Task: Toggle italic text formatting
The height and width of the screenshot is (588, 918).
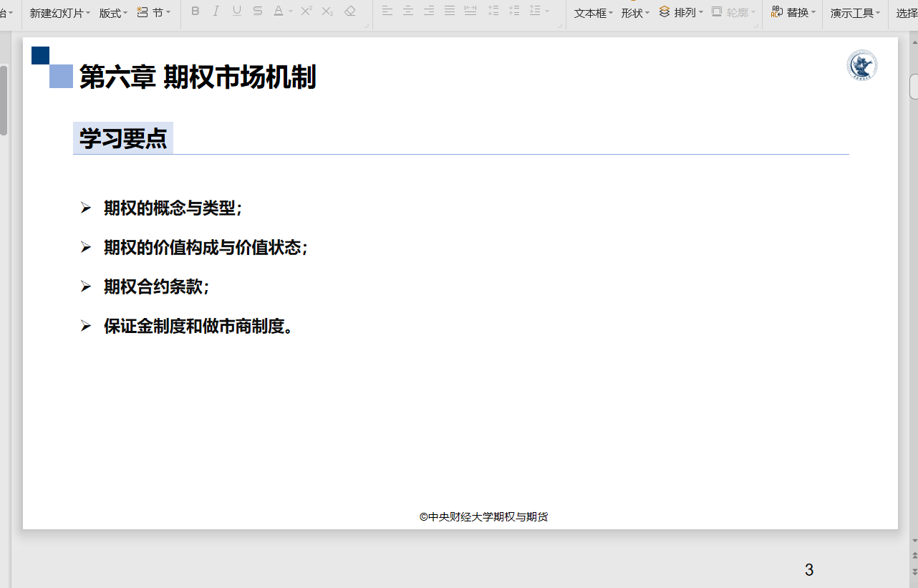Action: [x=216, y=11]
